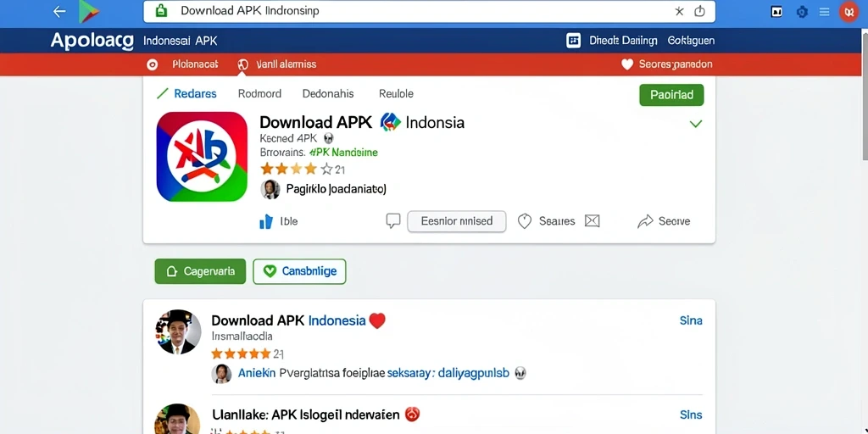
Task: Click the Cansbnlige outlined button
Action: click(299, 271)
